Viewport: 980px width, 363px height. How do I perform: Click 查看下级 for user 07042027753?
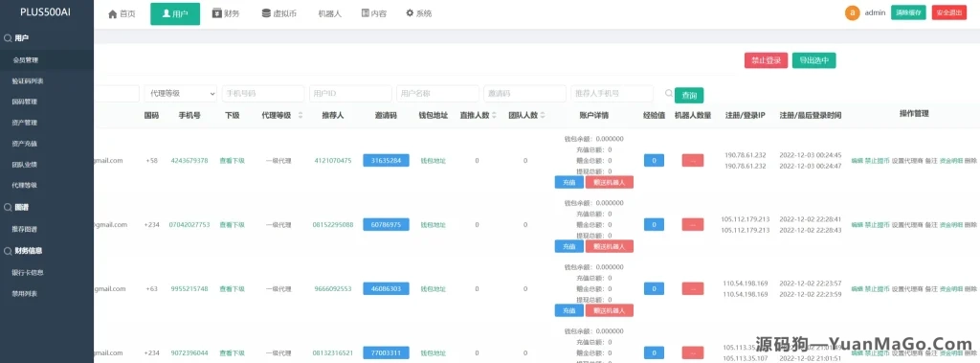(232, 225)
